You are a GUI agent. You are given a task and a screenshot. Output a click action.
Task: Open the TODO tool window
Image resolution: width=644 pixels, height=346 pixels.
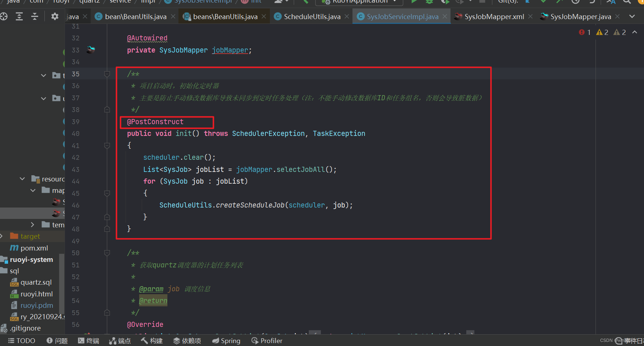[x=22, y=341]
